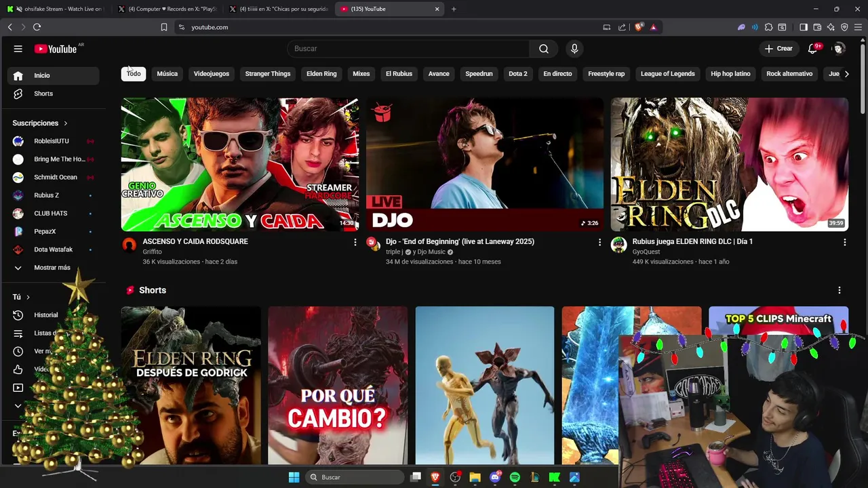Expand the Tú section chevron
Viewport: 868px width, 488px height.
click(28, 297)
